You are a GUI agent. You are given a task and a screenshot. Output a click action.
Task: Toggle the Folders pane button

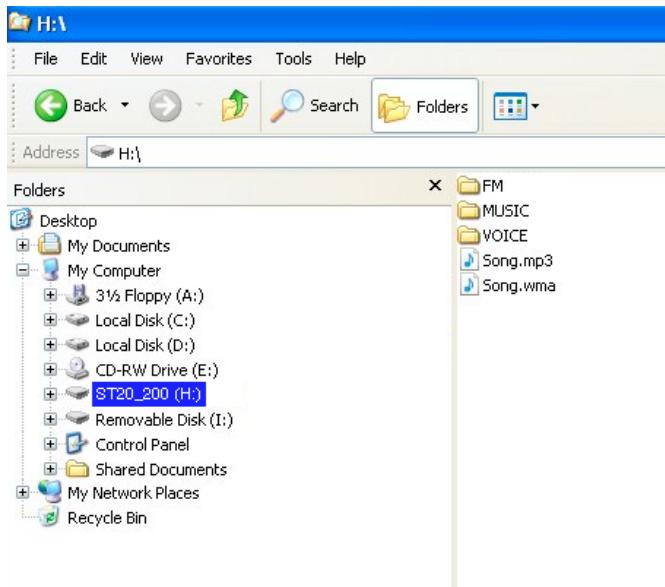(x=425, y=106)
